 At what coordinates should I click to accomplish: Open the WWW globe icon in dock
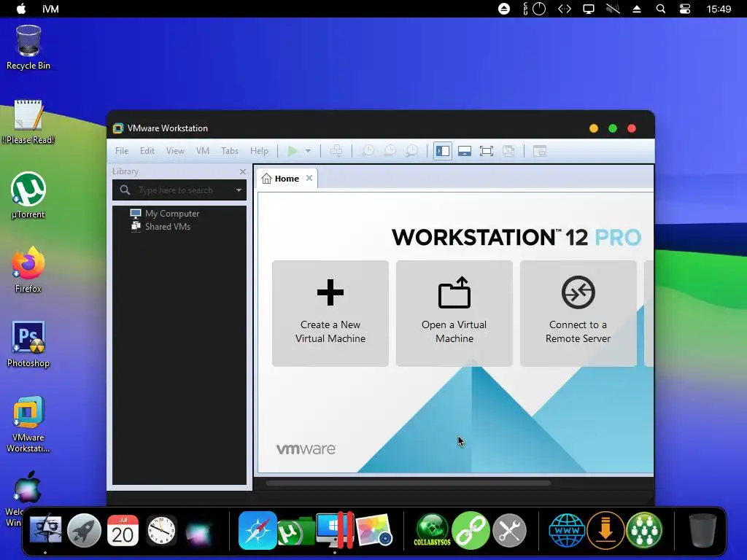(567, 530)
